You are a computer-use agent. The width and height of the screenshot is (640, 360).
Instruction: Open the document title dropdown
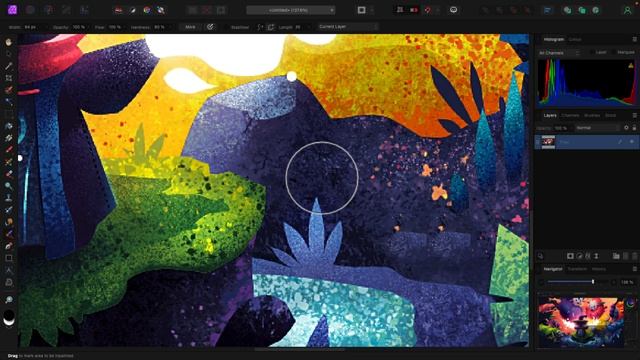[291, 10]
